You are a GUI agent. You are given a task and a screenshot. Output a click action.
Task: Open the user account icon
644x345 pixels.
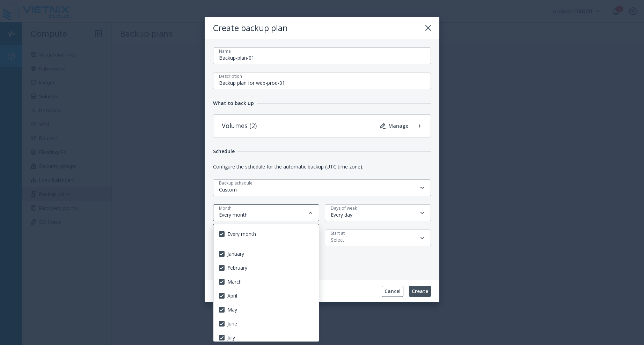pyautogui.click(x=632, y=11)
